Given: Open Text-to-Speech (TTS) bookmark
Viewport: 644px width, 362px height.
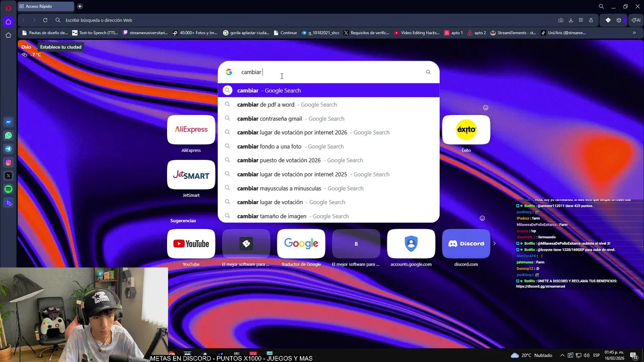Looking at the screenshot, I should click(95, 33).
